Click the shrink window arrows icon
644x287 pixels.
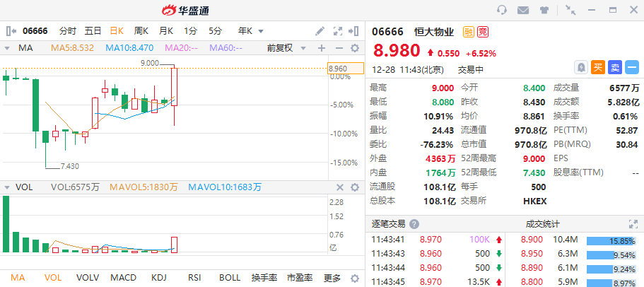[570, 10]
